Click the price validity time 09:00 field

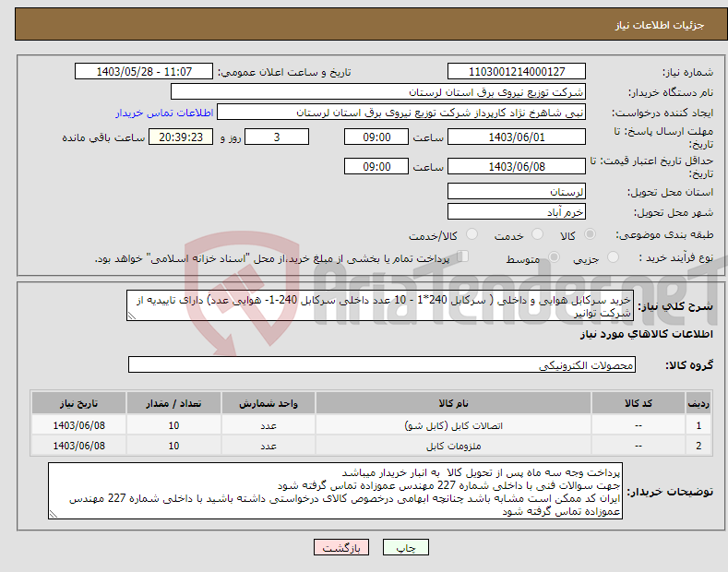click(x=376, y=166)
